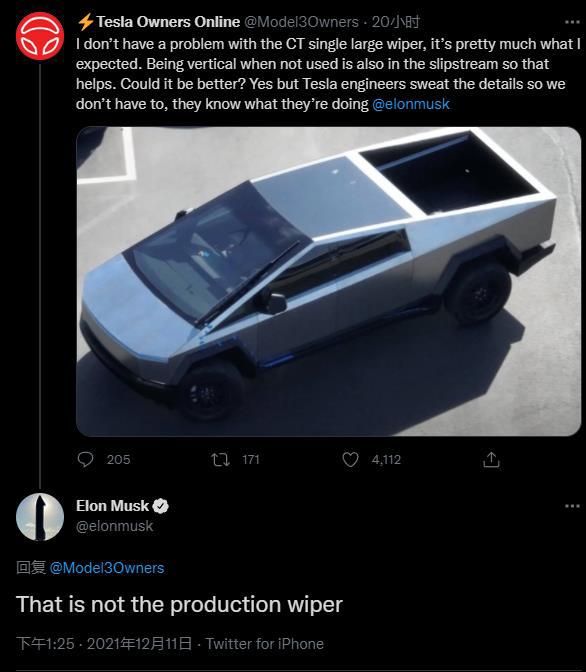Open more options on Tesla Owners tweet

(x=572, y=22)
